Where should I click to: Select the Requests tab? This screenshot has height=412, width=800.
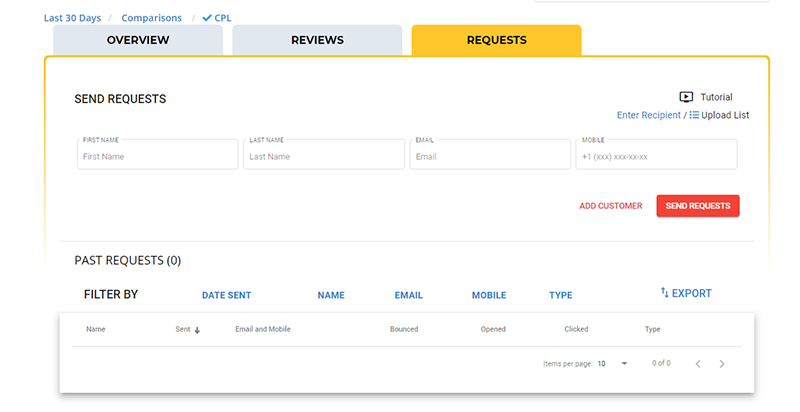(x=496, y=40)
